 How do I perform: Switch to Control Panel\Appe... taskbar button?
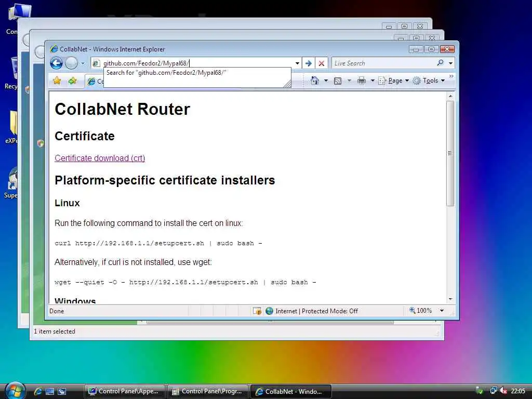pyautogui.click(x=124, y=391)
